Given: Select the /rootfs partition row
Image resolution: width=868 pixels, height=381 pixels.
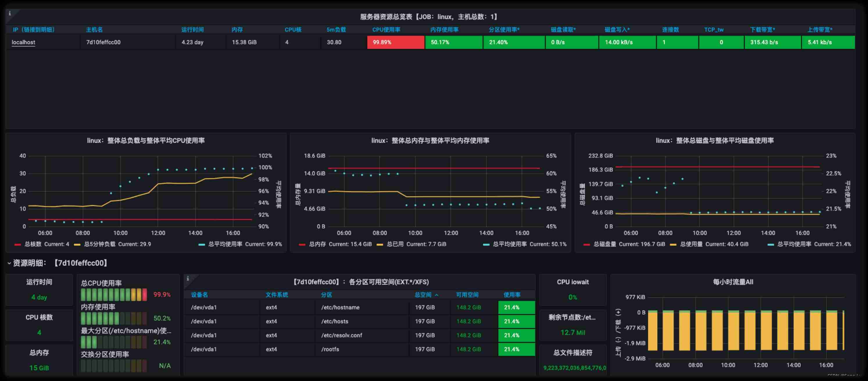Looking at the screenshot, I should pyautogui.click(x=360, y=349).
